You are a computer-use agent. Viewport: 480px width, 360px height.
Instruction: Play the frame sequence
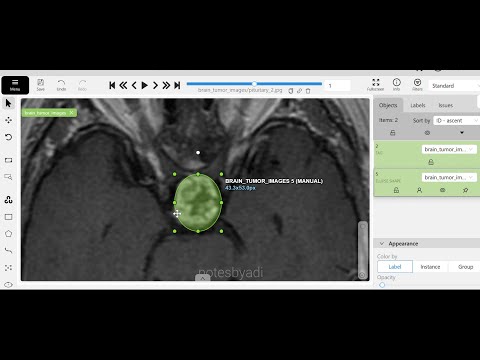pos(144,85)
